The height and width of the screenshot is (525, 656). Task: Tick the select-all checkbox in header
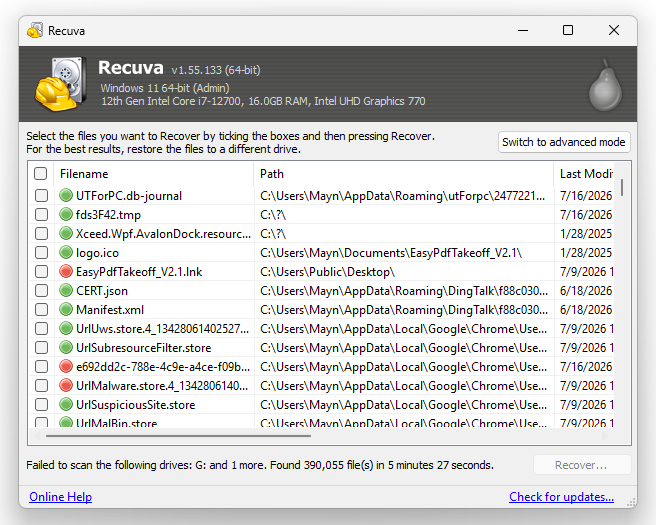(41, 174)
